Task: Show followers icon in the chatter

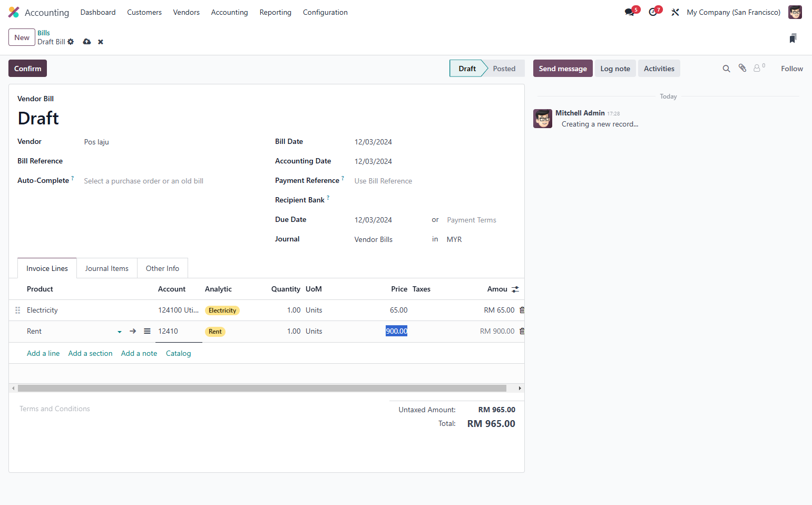Action: pyautogui.click(x=759, y=68)
